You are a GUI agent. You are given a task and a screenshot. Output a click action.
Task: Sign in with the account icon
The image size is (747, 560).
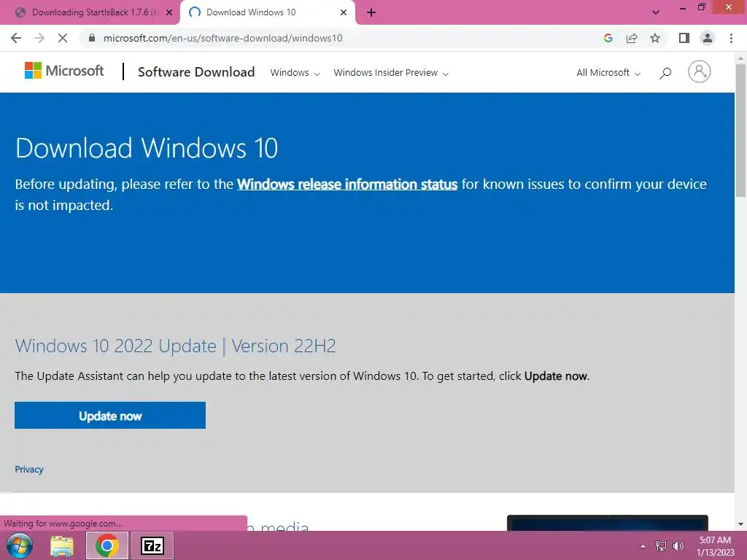point(700,71)
